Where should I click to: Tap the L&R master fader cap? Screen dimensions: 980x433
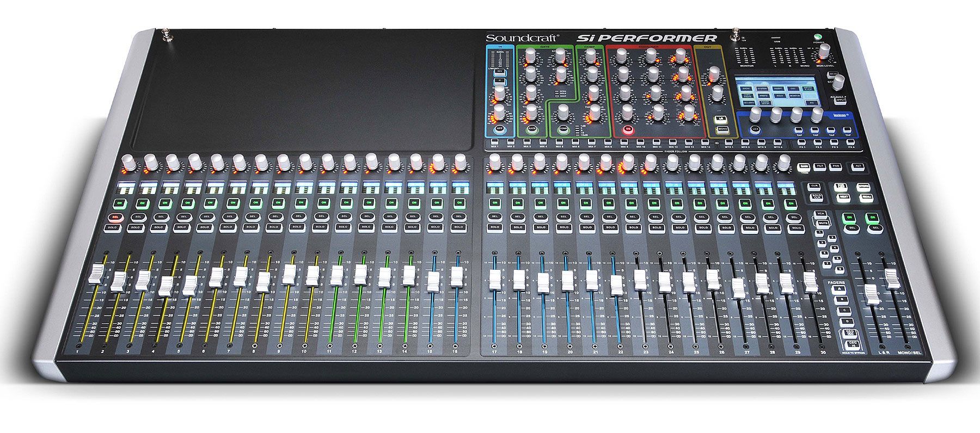[871, 295]
